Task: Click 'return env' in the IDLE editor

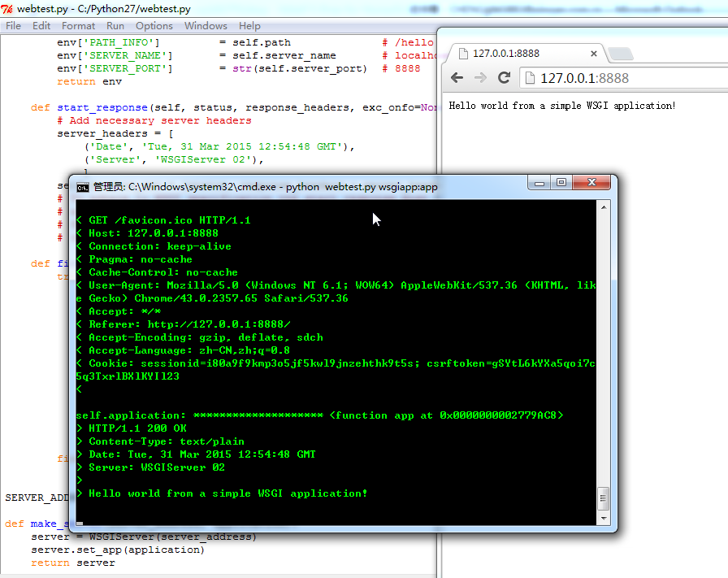Action: (89, 82)
